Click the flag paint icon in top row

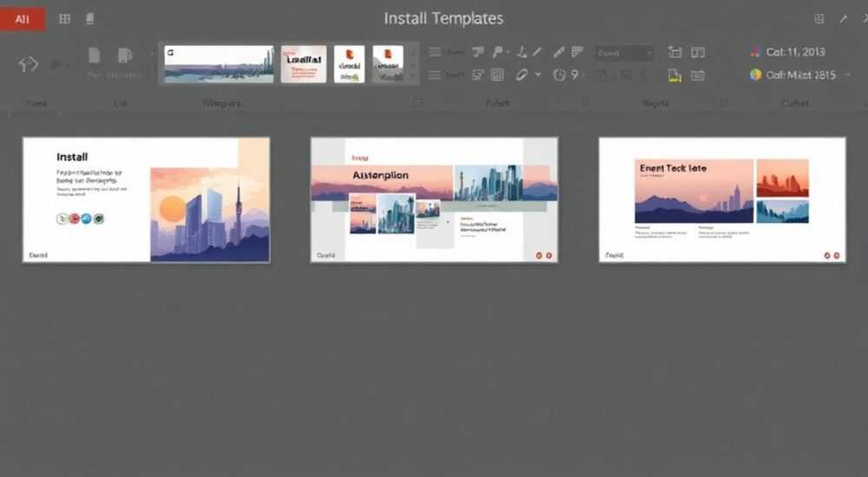coord(497,52)
